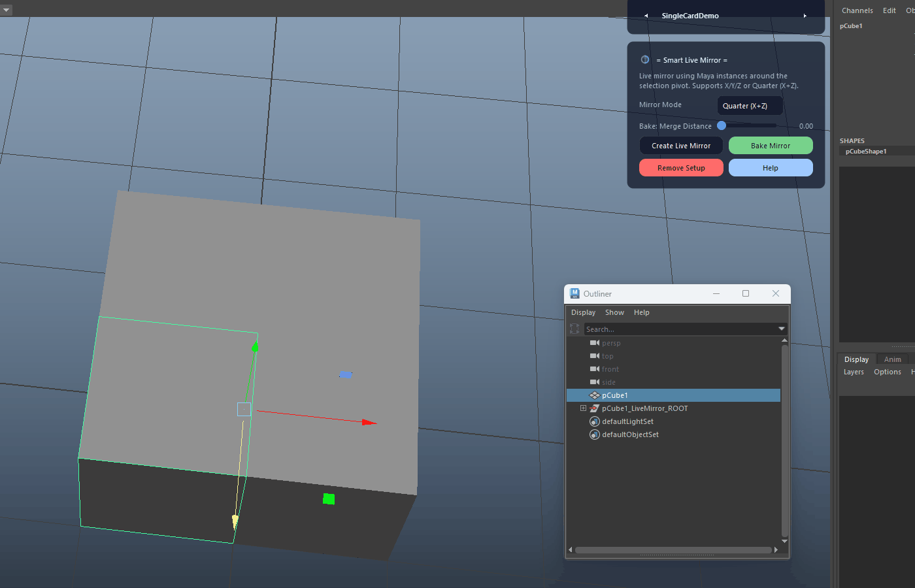Viewport: 915px width, 588px height.
Task: Open the dropdown arrow at the viewport top-left
Action: [x=6, y=10]
